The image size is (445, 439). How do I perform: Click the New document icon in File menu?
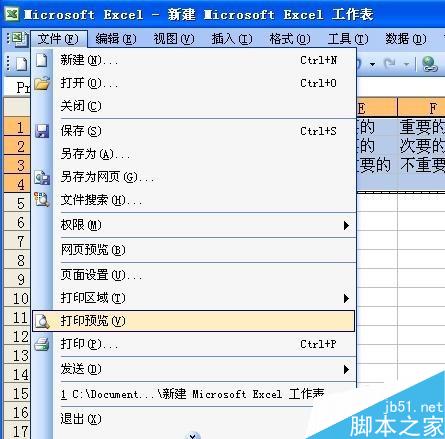42,60
